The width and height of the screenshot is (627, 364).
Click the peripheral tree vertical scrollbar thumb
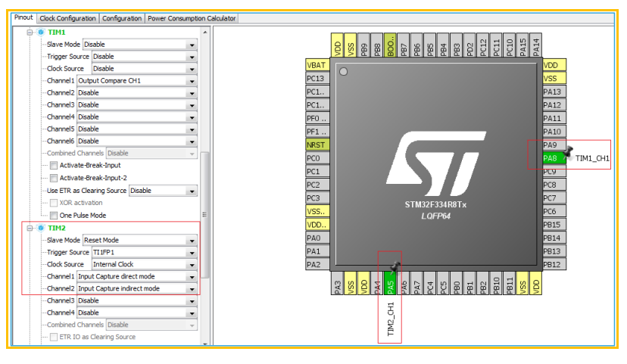click(204, 215)
